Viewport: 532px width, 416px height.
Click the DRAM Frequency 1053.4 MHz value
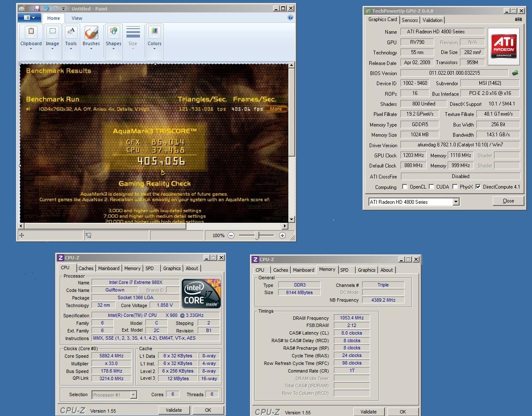(352, 318)
